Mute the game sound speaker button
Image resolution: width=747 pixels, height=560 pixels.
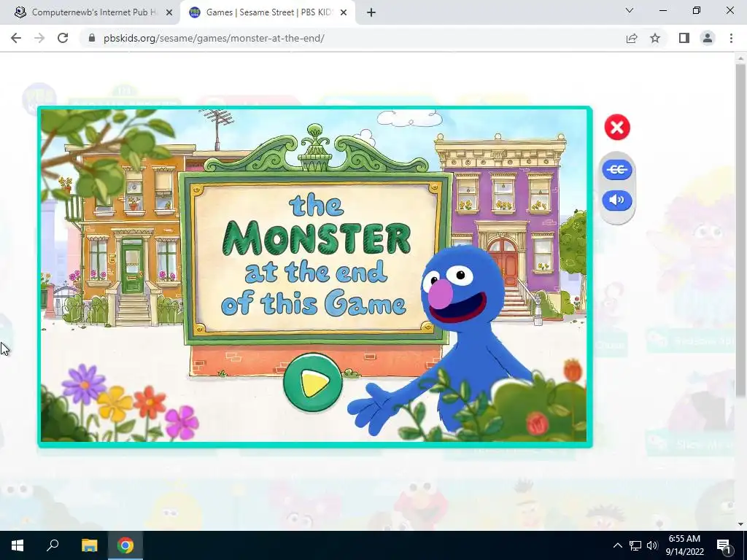[x=617, y=200]
